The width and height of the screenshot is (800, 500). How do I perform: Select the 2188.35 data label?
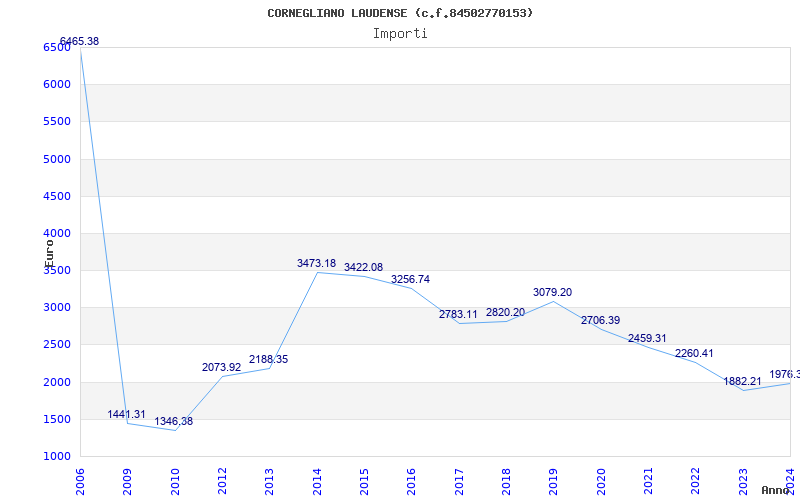tap(268, 359)
